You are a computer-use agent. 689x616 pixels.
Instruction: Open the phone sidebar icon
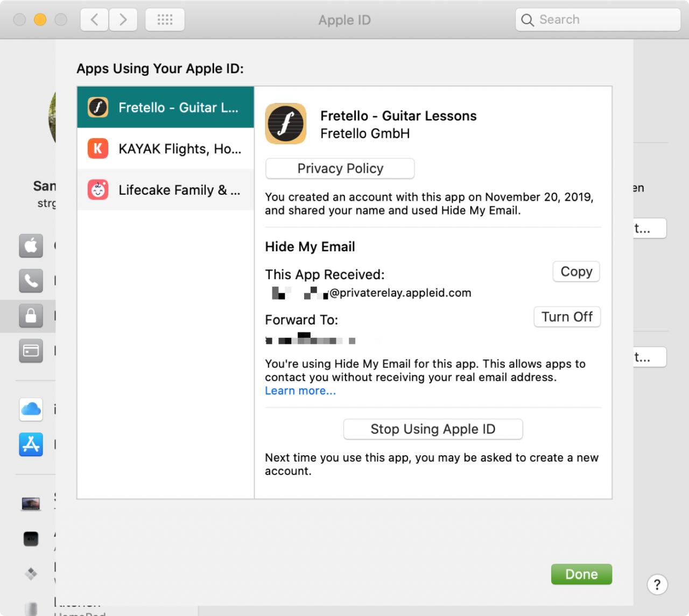click(x=31, y=281)
